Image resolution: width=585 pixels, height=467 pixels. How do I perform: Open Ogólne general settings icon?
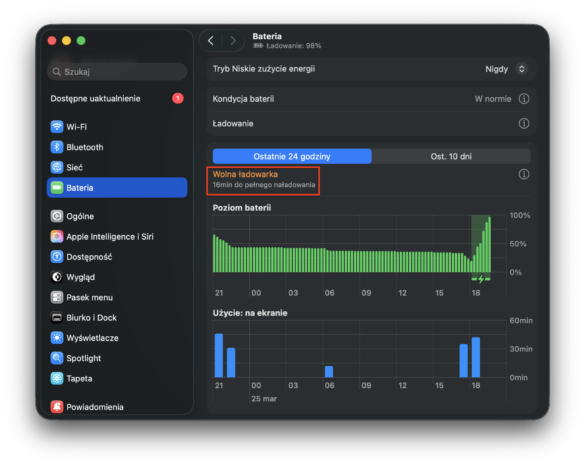(57, 216)
